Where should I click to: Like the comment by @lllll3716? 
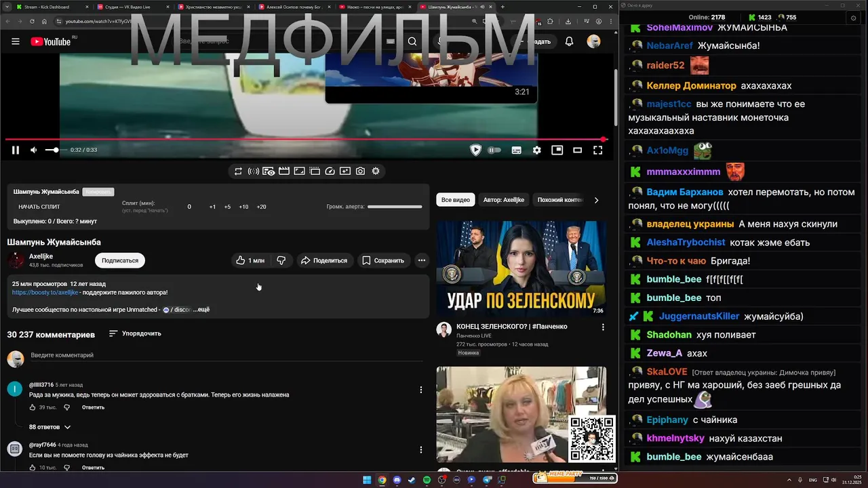33,407
